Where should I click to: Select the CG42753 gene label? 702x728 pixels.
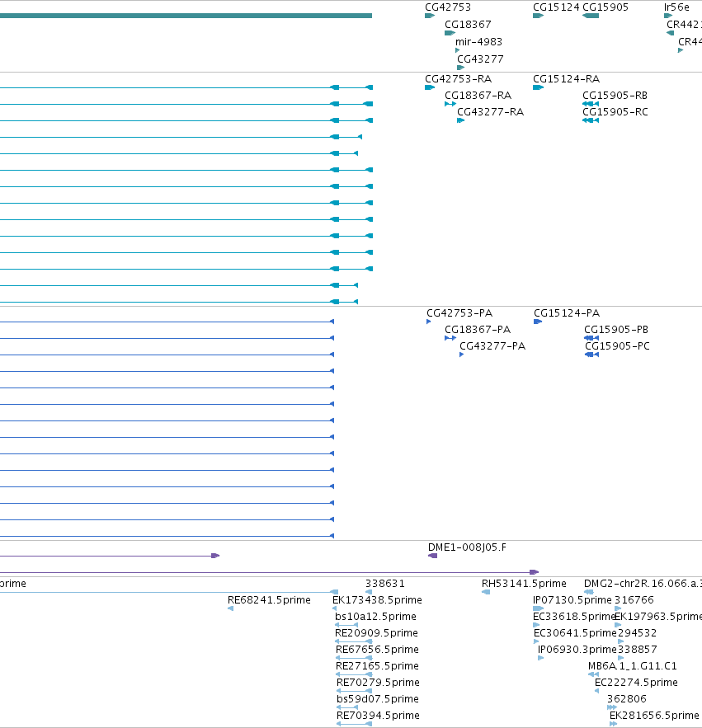click(448, 7)
